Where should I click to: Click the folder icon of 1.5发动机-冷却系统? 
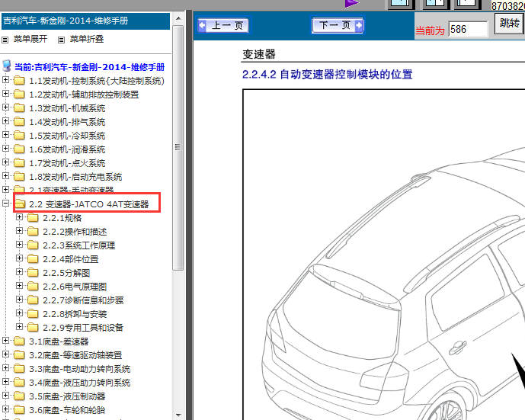(19, 136)
